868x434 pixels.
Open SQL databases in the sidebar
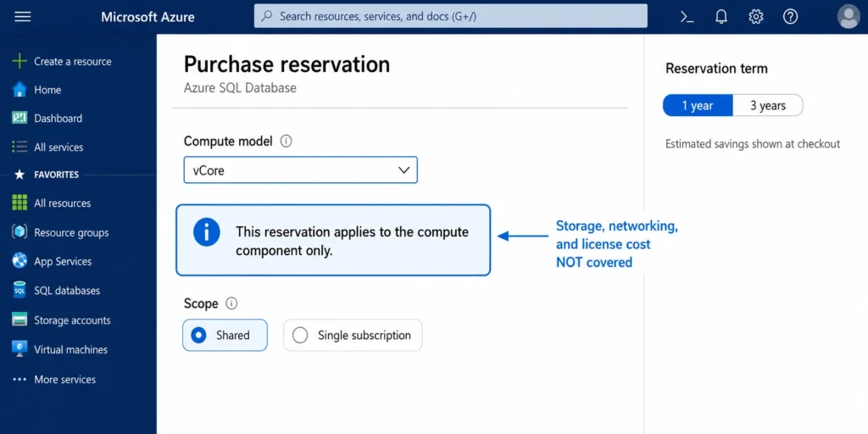[x=67, y=291]
